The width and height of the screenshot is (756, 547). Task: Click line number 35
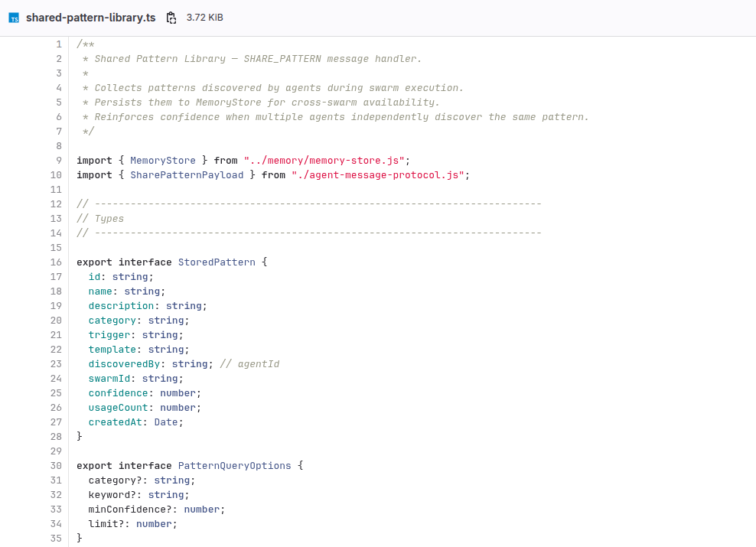[x=56, y=539]
